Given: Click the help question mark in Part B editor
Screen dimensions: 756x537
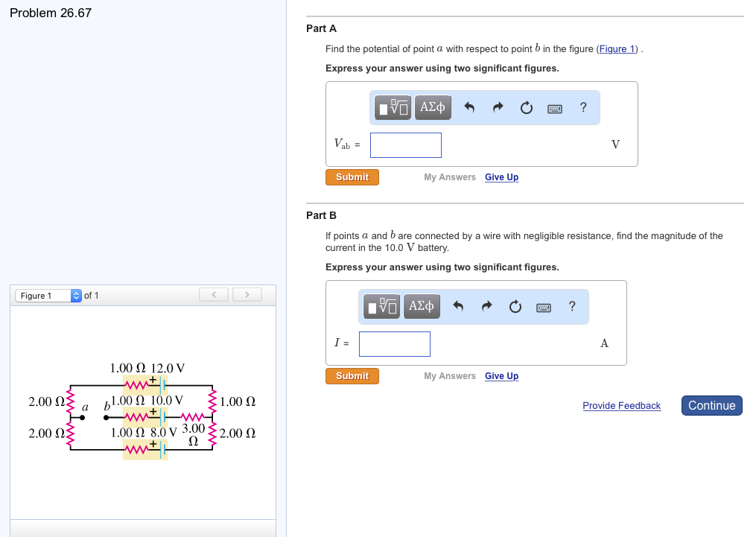Looking at the screenshot, I should click(571, 306).
